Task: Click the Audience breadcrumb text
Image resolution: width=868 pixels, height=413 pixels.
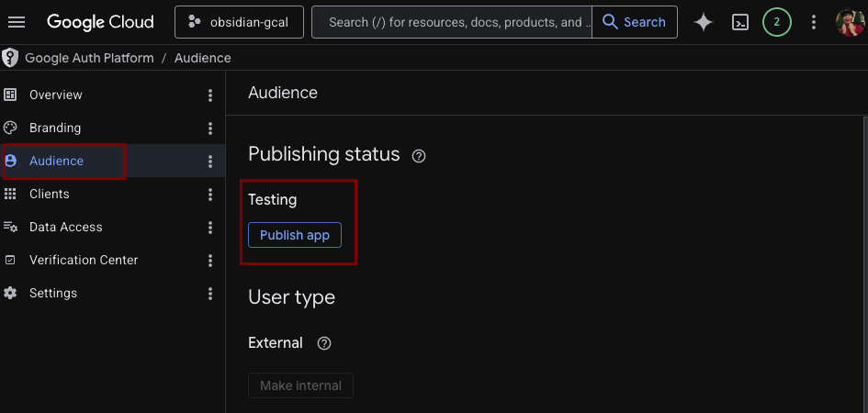Action: click(x=203, y=58)
